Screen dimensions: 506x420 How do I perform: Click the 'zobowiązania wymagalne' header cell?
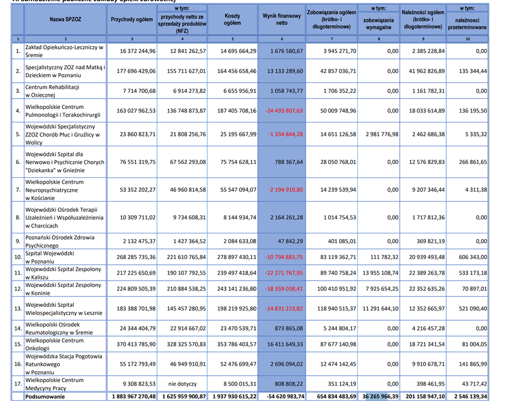[x=379, y=23]
